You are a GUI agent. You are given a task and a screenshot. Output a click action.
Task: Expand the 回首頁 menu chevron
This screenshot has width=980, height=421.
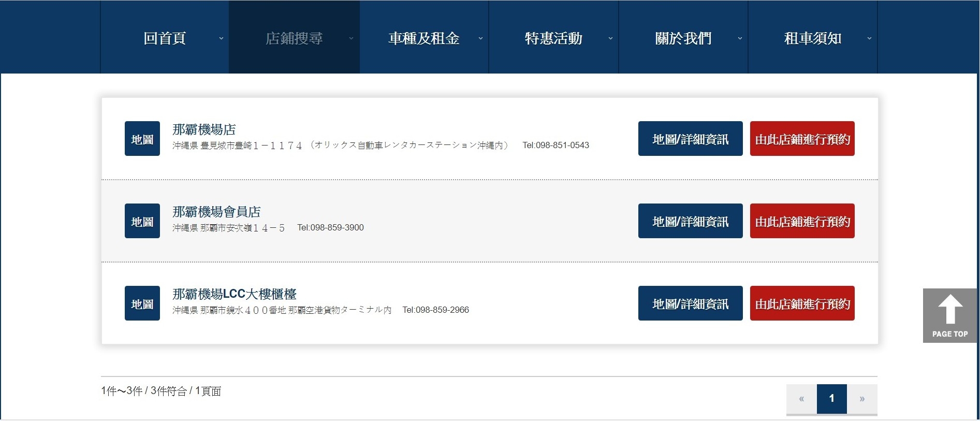coord(221,38)
